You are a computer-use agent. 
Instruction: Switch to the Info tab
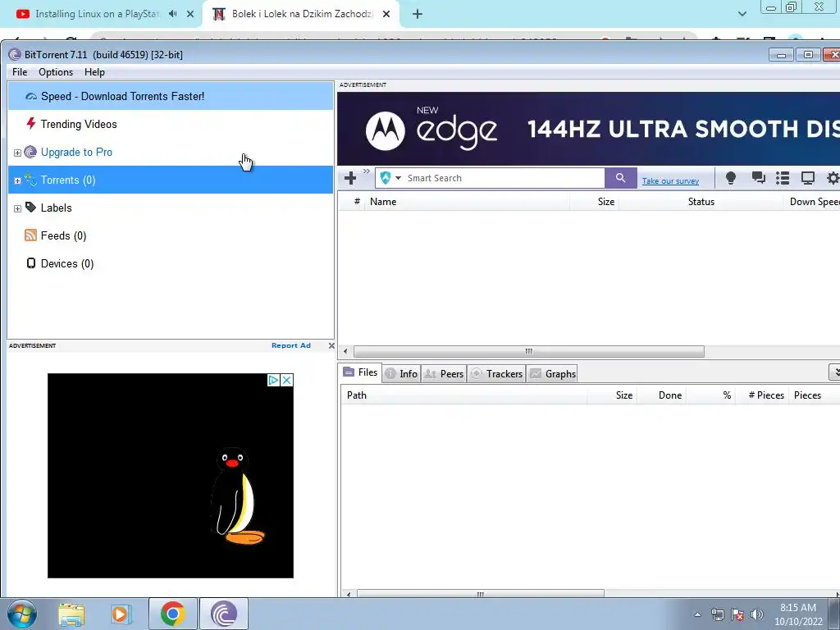pos(402,374)
